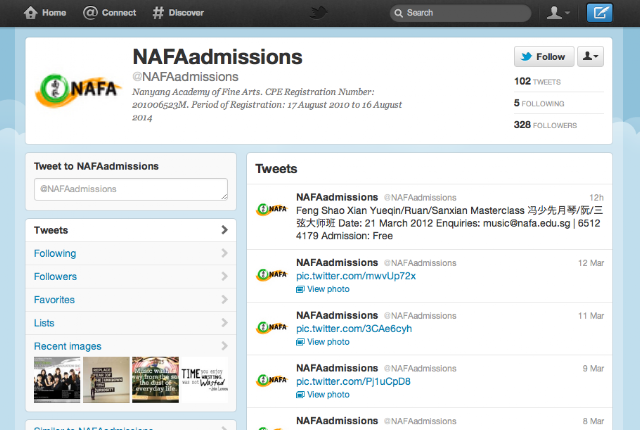Image resolution: width=640 pixels, height=430 pixels.
Task: Open link pic.twitter.com/mwvUp72x
Action: (x=356, y=276)
